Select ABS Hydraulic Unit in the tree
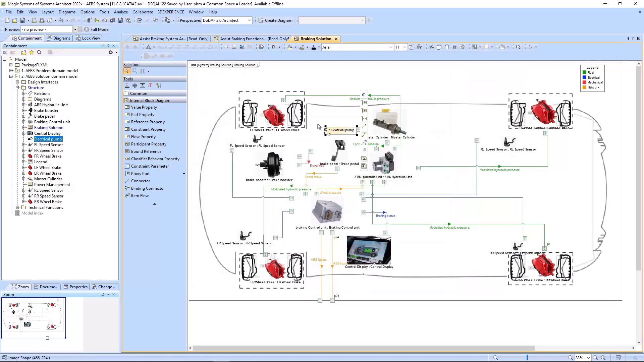 click(51, 105)
